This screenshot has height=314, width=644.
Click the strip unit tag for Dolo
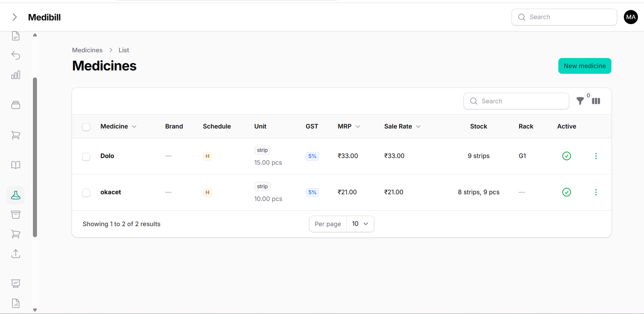[x=262, y=150]
